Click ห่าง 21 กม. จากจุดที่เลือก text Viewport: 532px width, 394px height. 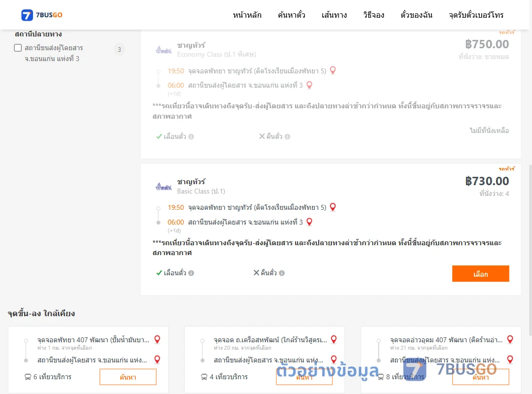pos(419,348)
